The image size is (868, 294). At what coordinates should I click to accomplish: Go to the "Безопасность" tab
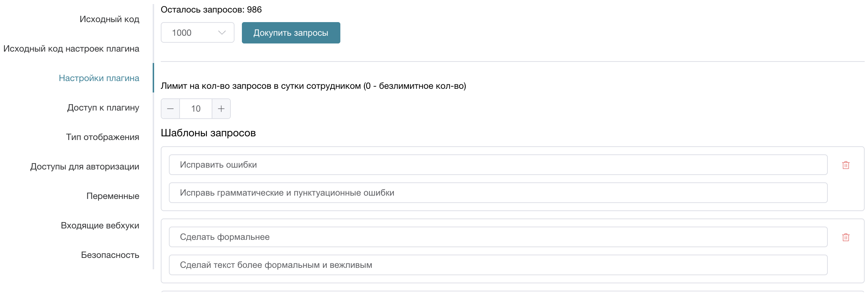(x=110, y=255)
